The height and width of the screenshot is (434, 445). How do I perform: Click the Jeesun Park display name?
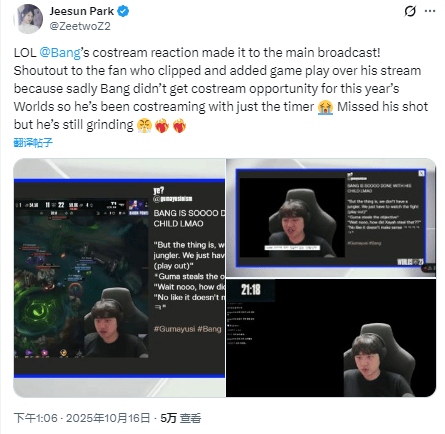click(82, 11)
